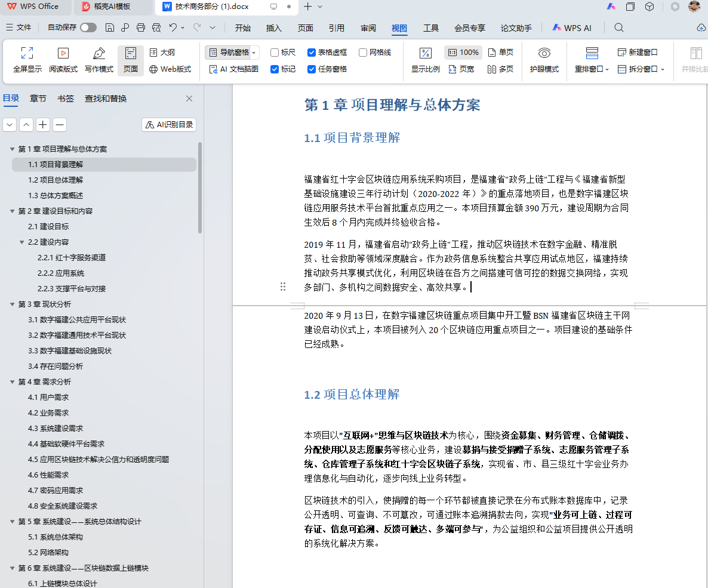Open the undo history dropdown
The image size is (708, 588).
(x=183, y=27)
